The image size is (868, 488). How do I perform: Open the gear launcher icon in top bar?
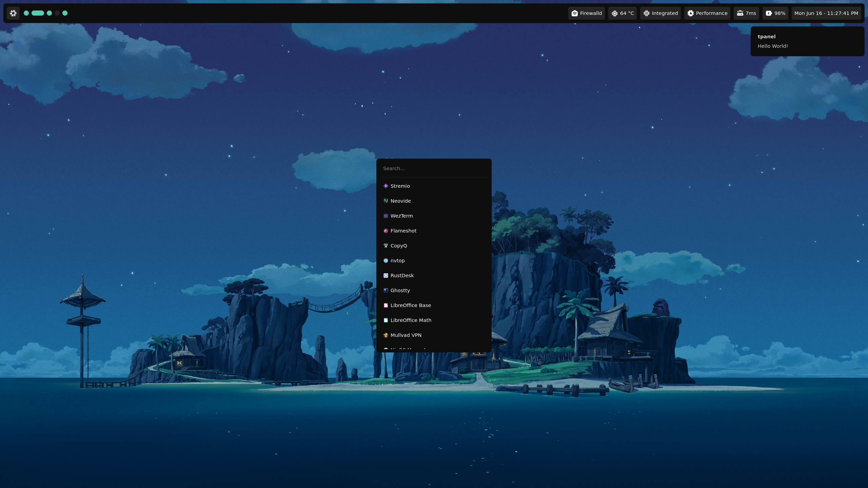point(13,13)
